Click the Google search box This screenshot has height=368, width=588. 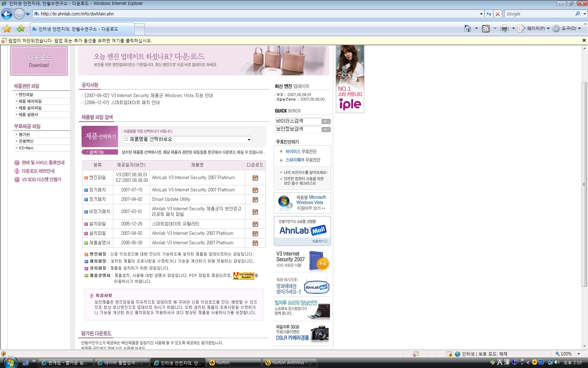point(539,14)
